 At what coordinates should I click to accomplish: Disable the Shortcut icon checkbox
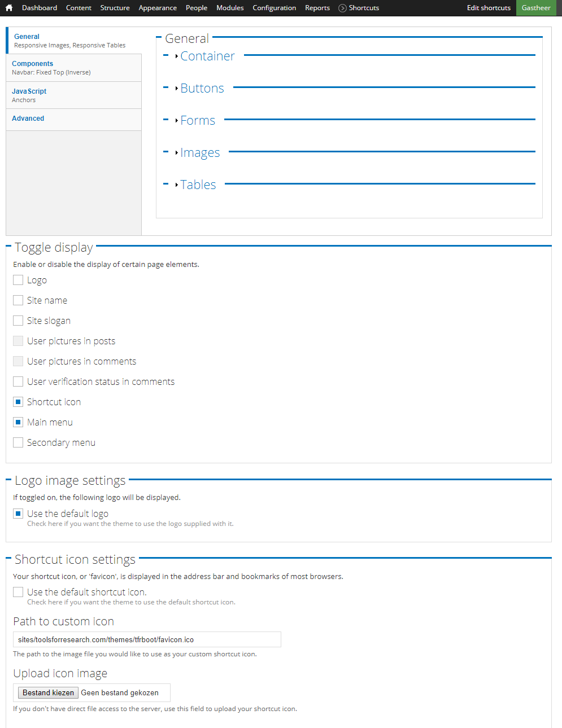(18, 402)
